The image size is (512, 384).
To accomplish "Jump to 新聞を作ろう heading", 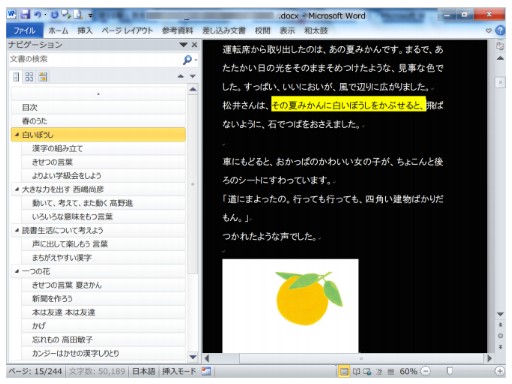I will pyautogui.click(x=103, y=299).
